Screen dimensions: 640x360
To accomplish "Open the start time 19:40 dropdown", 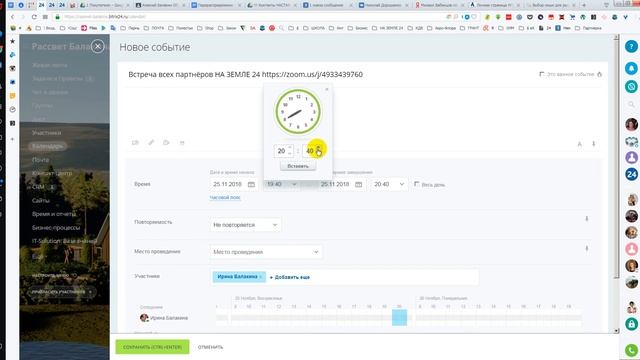I will [282, 184].
